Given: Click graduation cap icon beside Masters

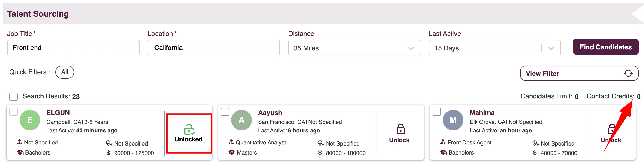Looking at the screenshot, I should pyautogui.click(x=231, y=152).
